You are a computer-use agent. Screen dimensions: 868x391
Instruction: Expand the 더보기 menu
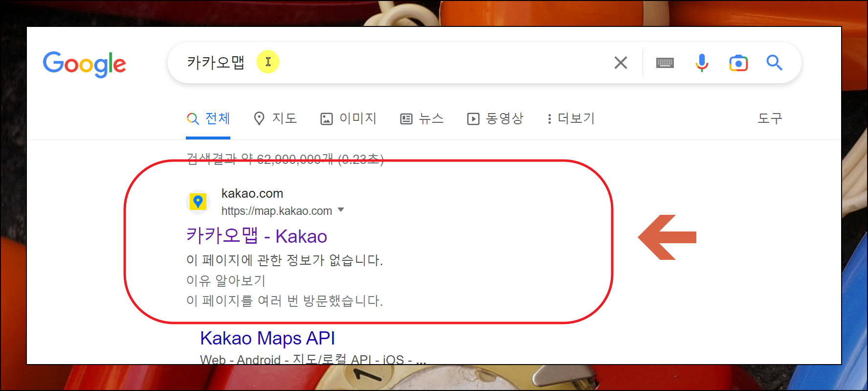[x=571, y=118]
